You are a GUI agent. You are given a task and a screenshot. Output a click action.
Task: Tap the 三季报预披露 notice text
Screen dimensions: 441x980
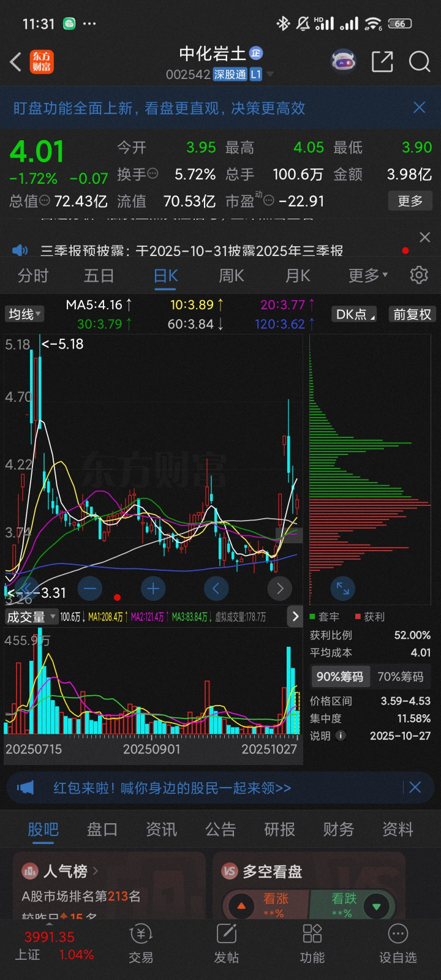coord(192,251)
